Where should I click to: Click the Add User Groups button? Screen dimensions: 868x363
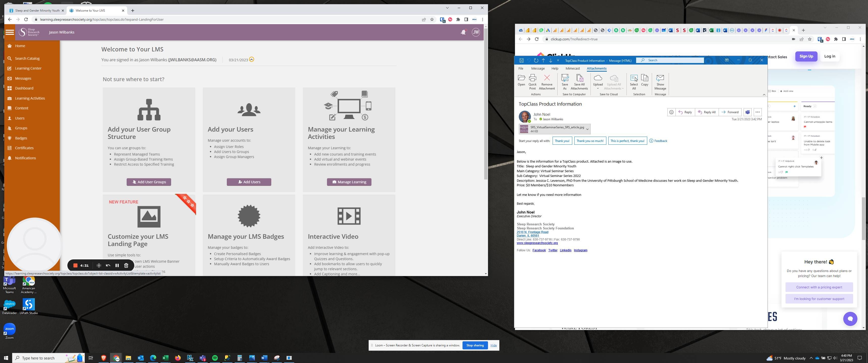[x=149, y=182]
